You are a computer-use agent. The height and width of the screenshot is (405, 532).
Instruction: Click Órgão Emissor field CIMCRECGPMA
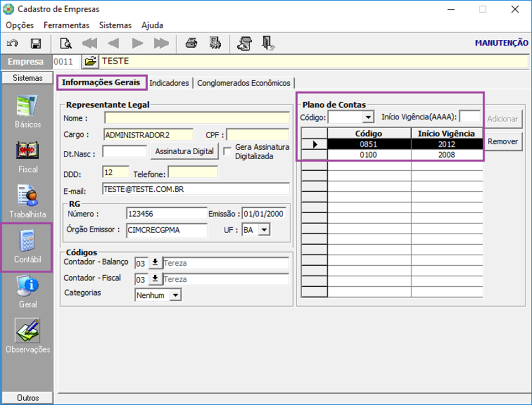click(166, 230)
